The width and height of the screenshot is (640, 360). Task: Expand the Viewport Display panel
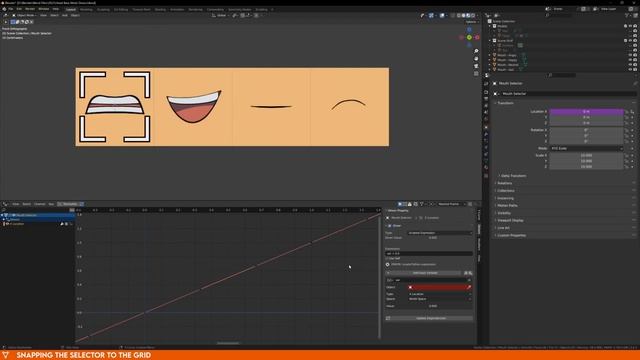(x=510, y=220)
